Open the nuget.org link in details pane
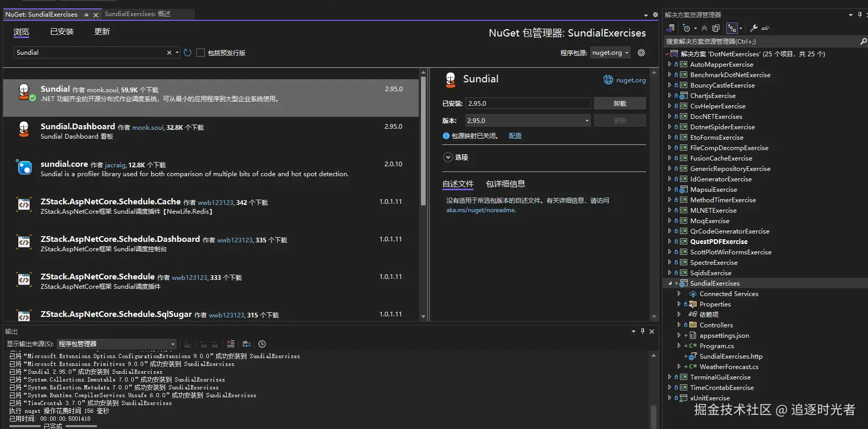868x429 pixels. click(x=630, y=80)
